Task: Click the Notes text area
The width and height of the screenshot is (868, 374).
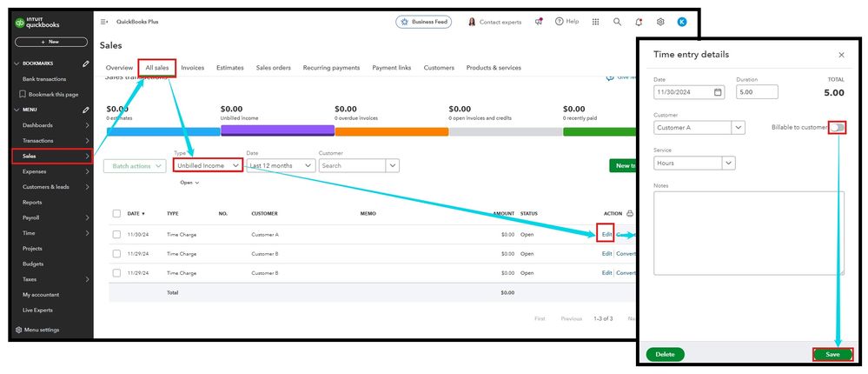Action: [748, 233]
